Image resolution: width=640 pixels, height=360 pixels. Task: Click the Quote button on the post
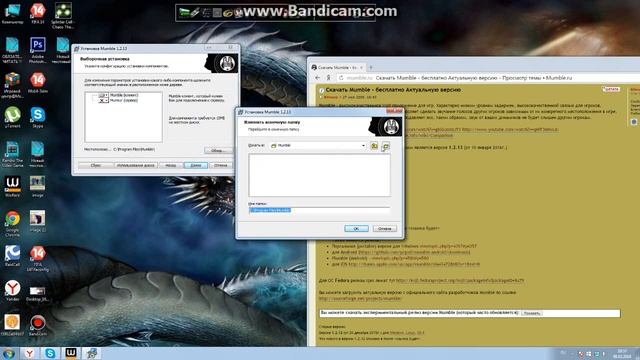point(611,89)
